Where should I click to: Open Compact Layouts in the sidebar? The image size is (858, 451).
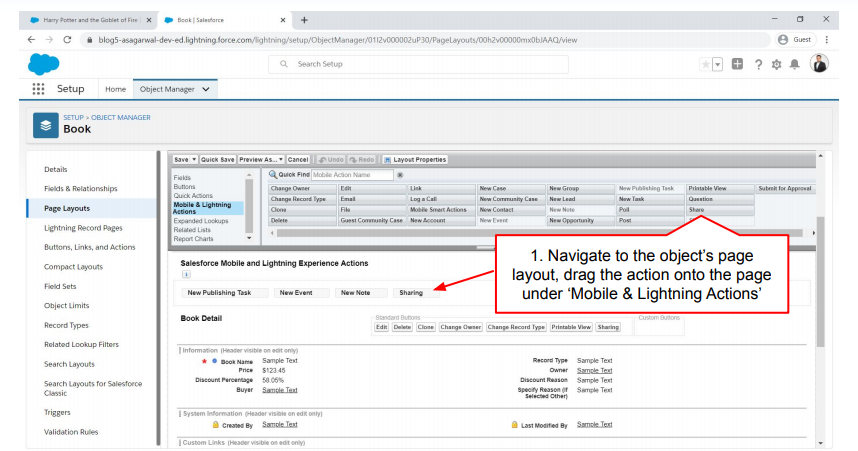[73, 267]
